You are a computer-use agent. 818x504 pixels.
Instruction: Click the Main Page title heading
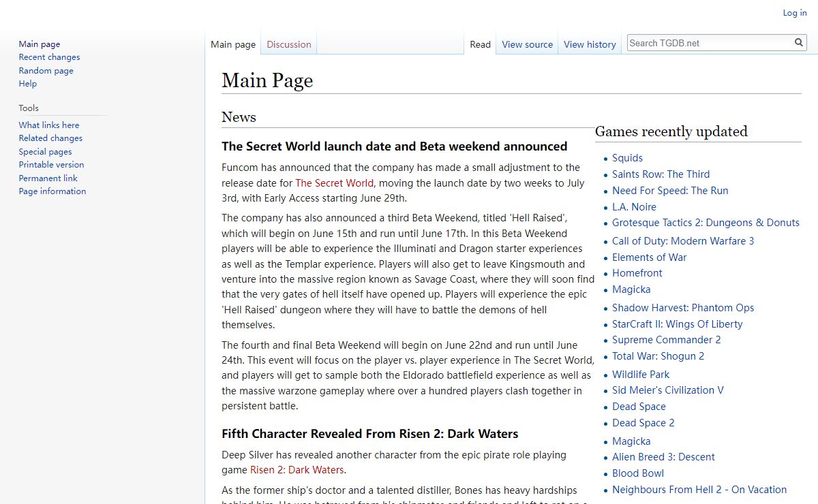pos(267,80)
